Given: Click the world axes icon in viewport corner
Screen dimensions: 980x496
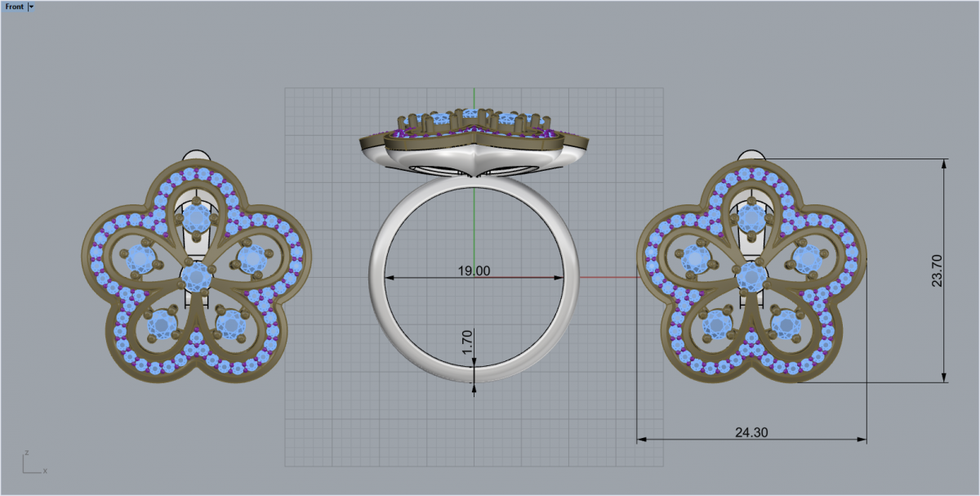Looking at the screenshot, I should [x=34, y=462].
